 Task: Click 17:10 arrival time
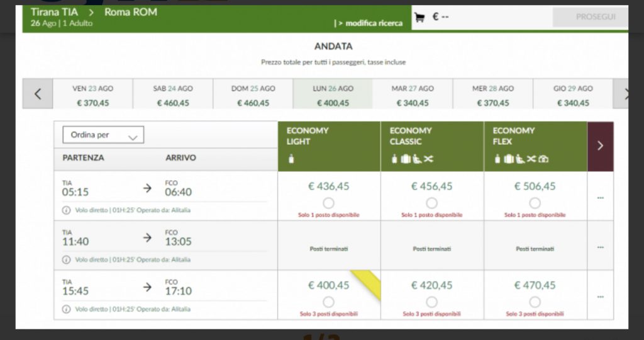click(x=178, y=291)
